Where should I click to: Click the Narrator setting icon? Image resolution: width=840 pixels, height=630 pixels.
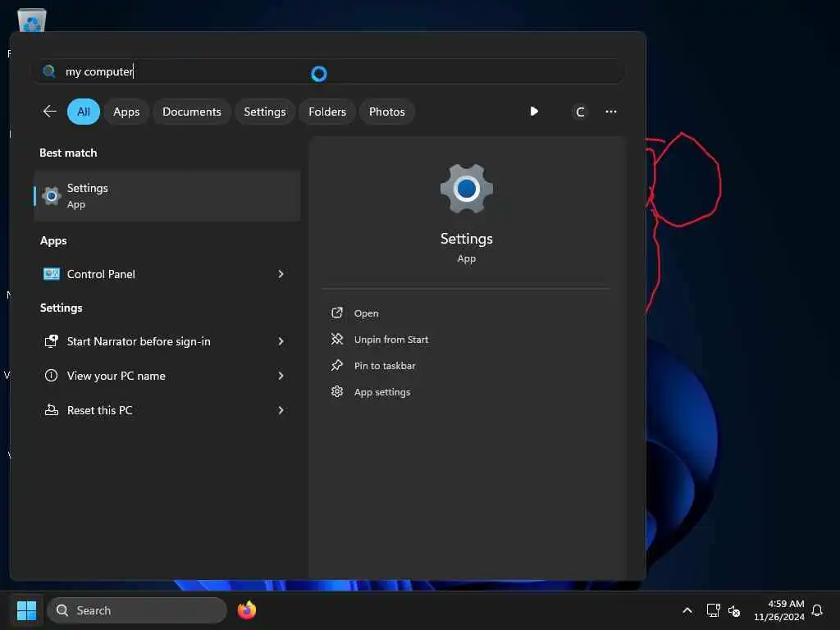pos(52,341)
